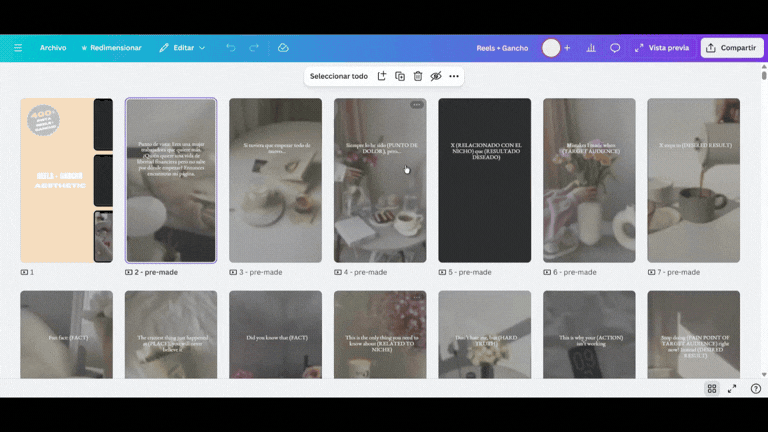Viewport: 768px width, 432px height.
Task: Open the Archivo menu
Action: tap(53, 48)
